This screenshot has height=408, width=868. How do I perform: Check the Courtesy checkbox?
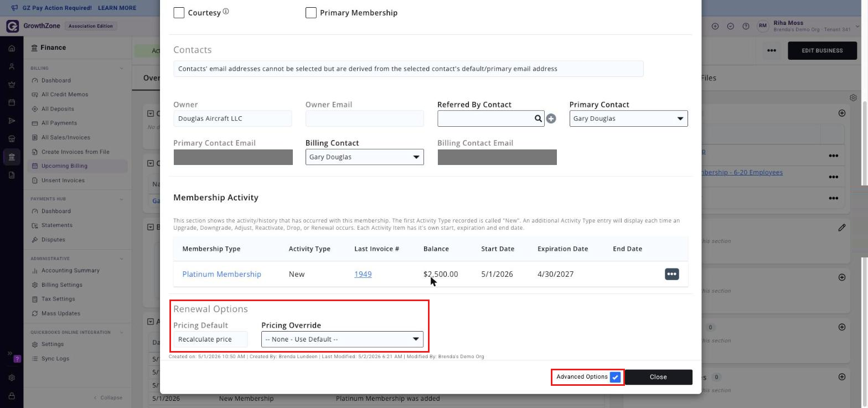[179, 13]
